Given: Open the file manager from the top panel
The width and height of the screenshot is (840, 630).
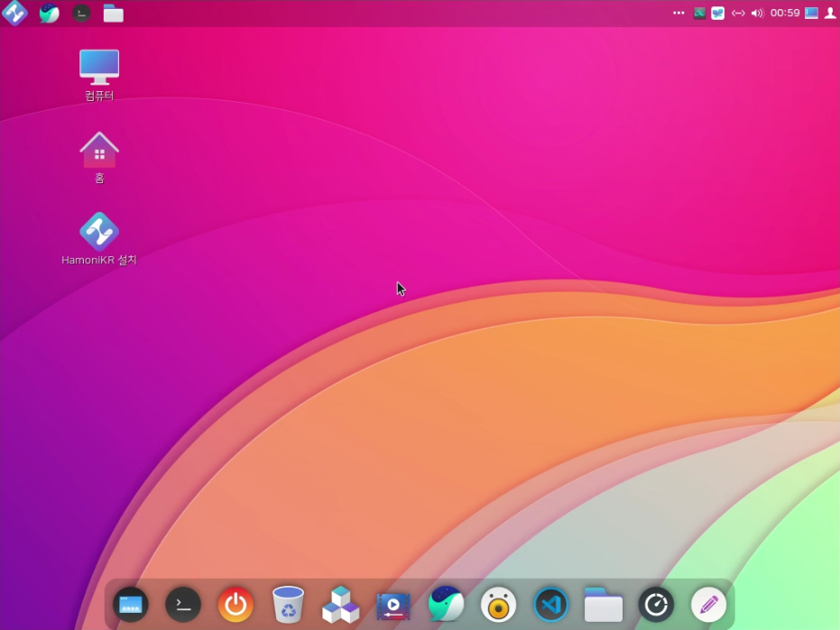Looking at the screenshot, I should [x=113, y=14].
